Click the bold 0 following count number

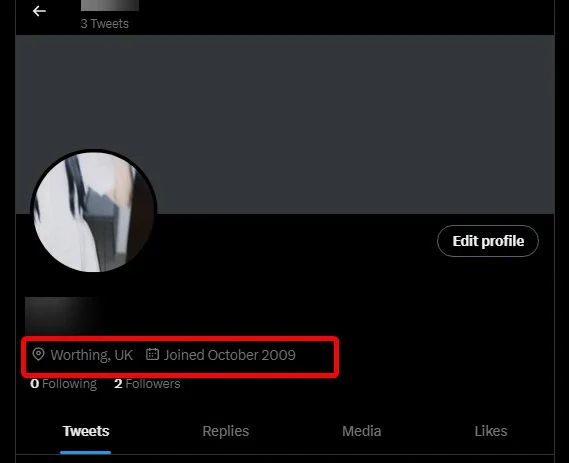coord(34,384)
